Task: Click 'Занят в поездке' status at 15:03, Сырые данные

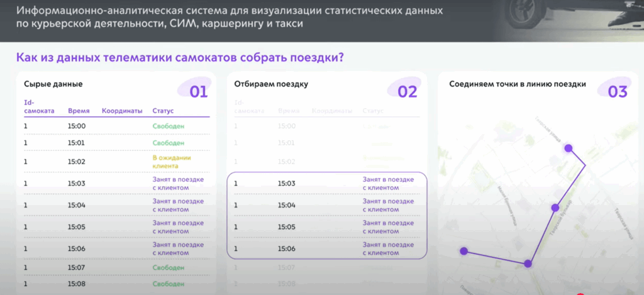Action: (x=178, y=184)
